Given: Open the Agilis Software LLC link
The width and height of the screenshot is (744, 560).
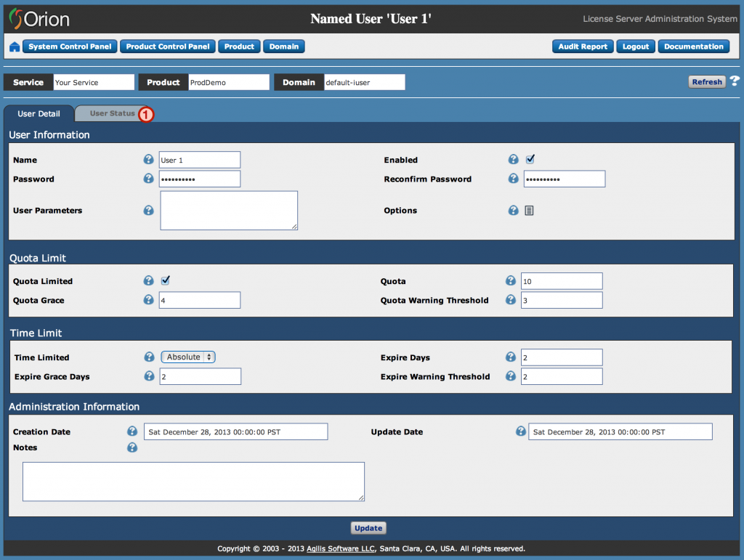Looking at the screenshot, I should pos(340,548).
